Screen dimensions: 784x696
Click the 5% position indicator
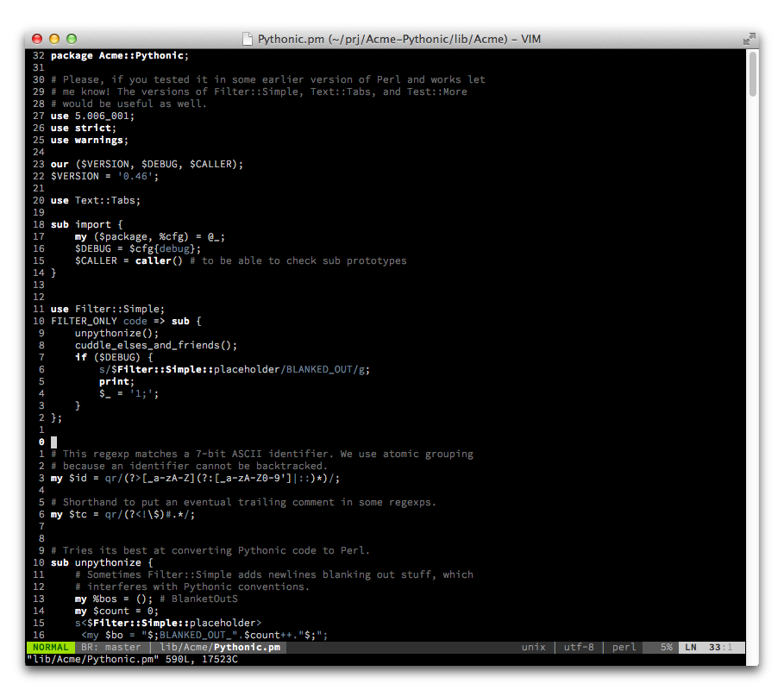[666, 647]
